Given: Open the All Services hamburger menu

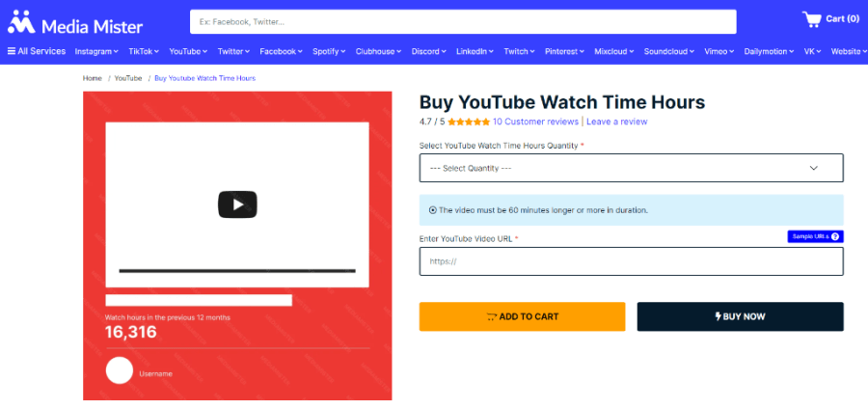Looking at the screenshot, I should click(x=37, y=51).
